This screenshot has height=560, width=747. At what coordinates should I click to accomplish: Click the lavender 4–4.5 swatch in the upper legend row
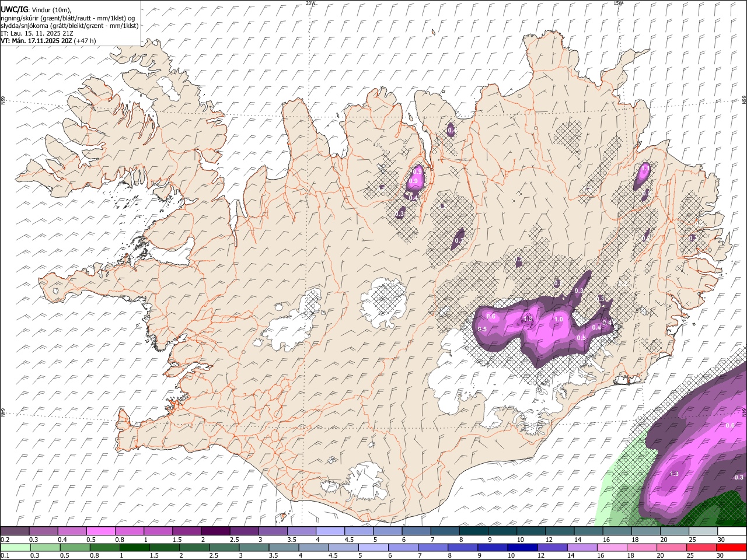(x=330, y=531)
